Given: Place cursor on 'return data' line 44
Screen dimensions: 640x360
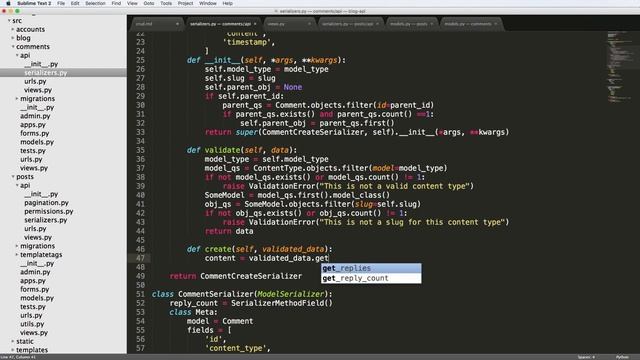Looking at the screenshot, I should [x=229, y=231].
